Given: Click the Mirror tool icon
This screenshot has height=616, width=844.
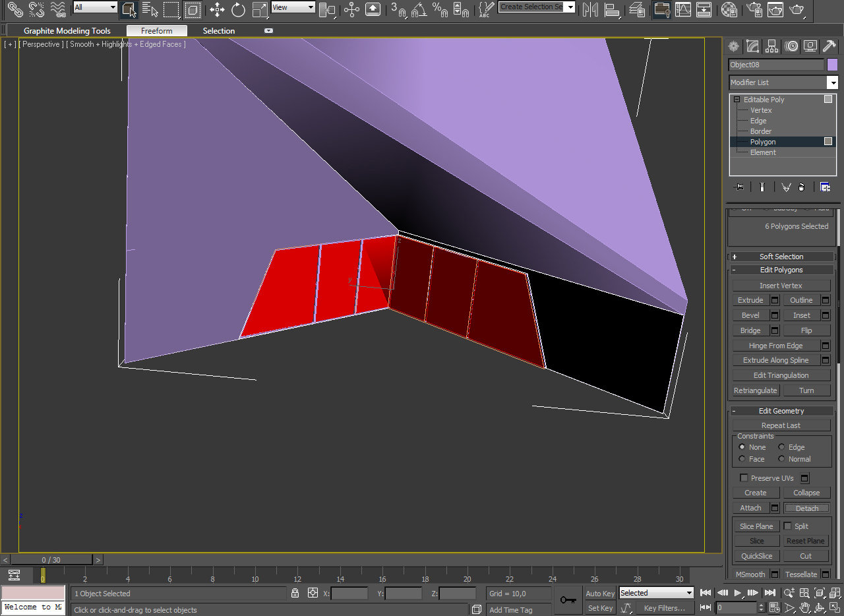Looking at the screenshot, I should pos(591,9).
